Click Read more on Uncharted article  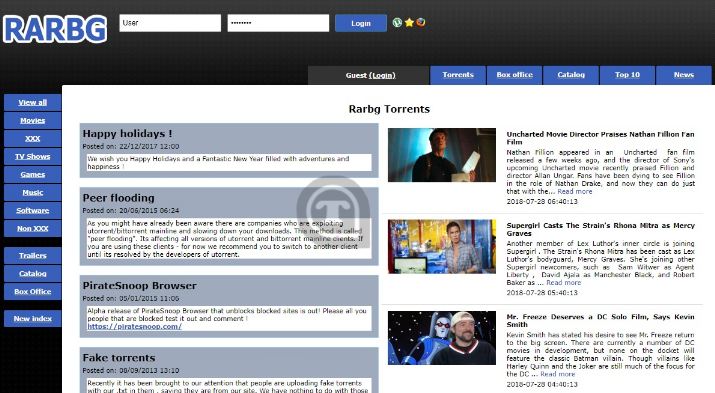coord(575,191)
